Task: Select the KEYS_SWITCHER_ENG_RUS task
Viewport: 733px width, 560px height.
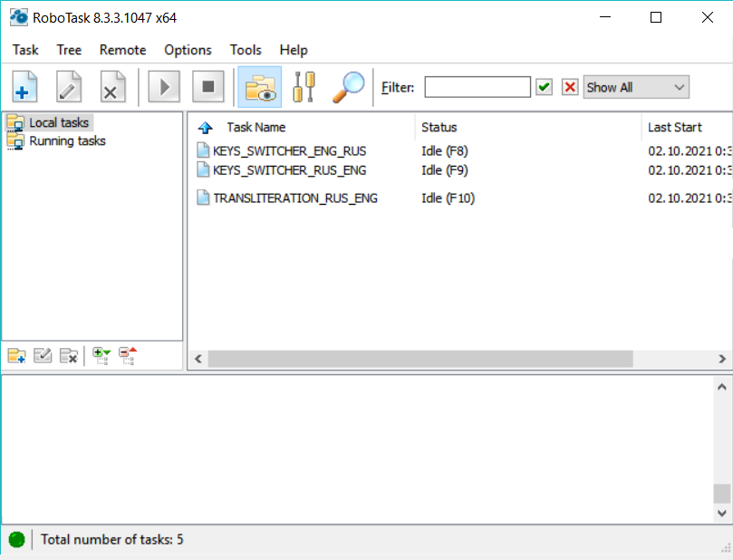Action: point(289,151)
